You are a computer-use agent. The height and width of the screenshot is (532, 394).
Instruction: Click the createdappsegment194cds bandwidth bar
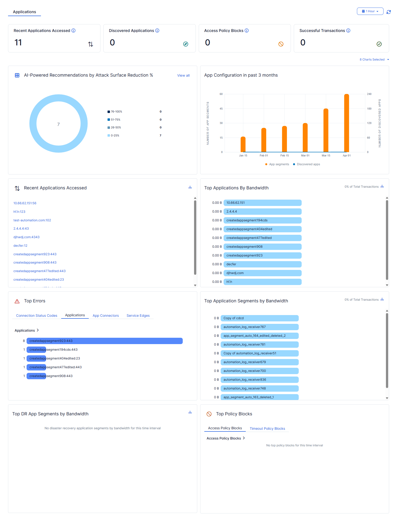tap(262, 220)
